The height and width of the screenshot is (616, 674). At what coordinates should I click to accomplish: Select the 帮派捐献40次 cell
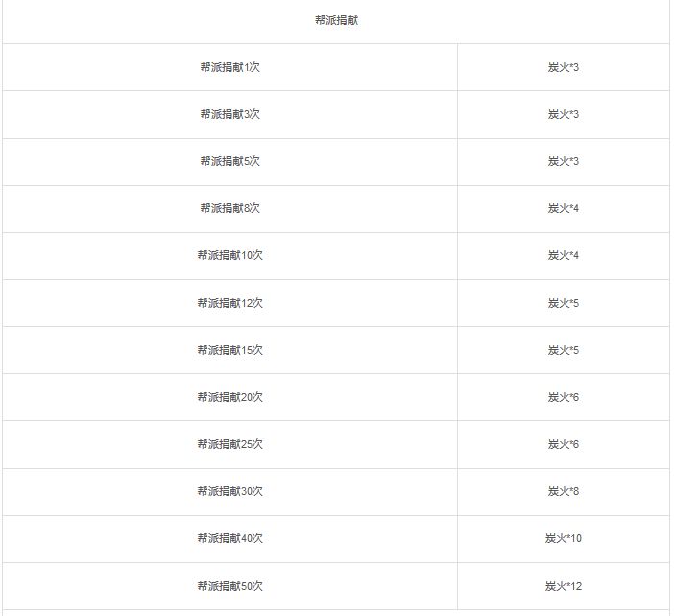pos(230,538)
